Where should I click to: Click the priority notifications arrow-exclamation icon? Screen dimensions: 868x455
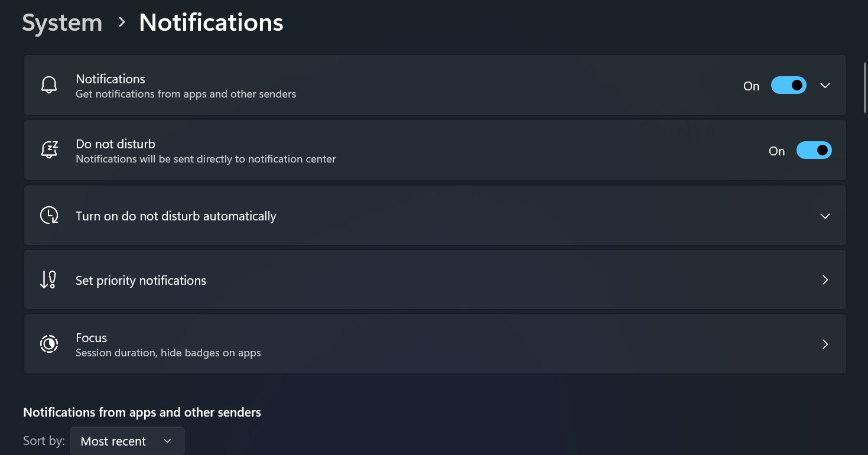click(48, 279)
